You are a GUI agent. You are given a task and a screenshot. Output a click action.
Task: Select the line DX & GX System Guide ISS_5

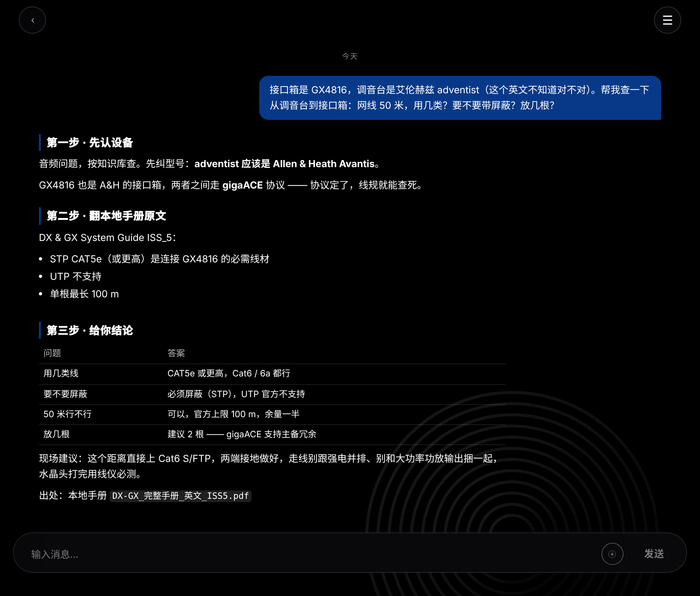point(108,237)
